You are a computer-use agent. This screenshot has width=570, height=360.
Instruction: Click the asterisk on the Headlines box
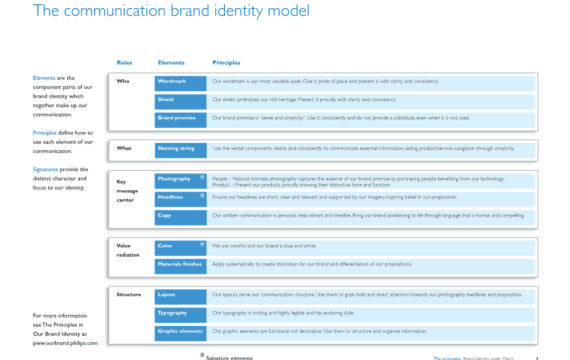tap(202, 196)
